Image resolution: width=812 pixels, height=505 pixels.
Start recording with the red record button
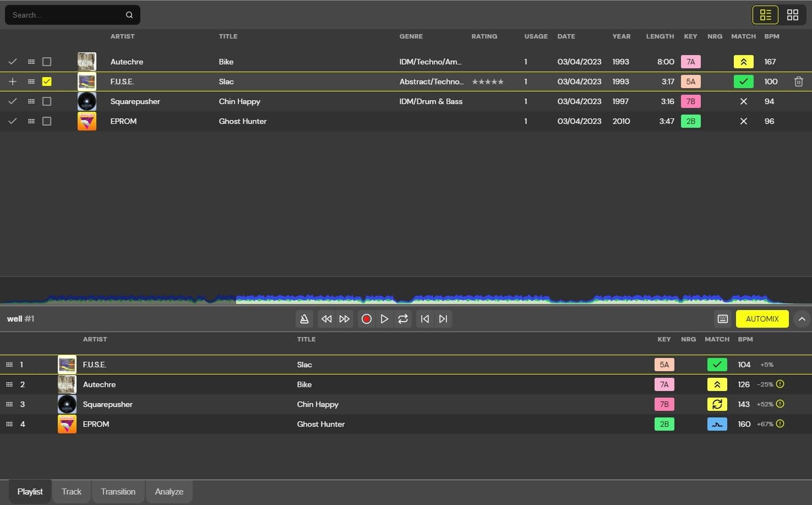tap(366, 319)
